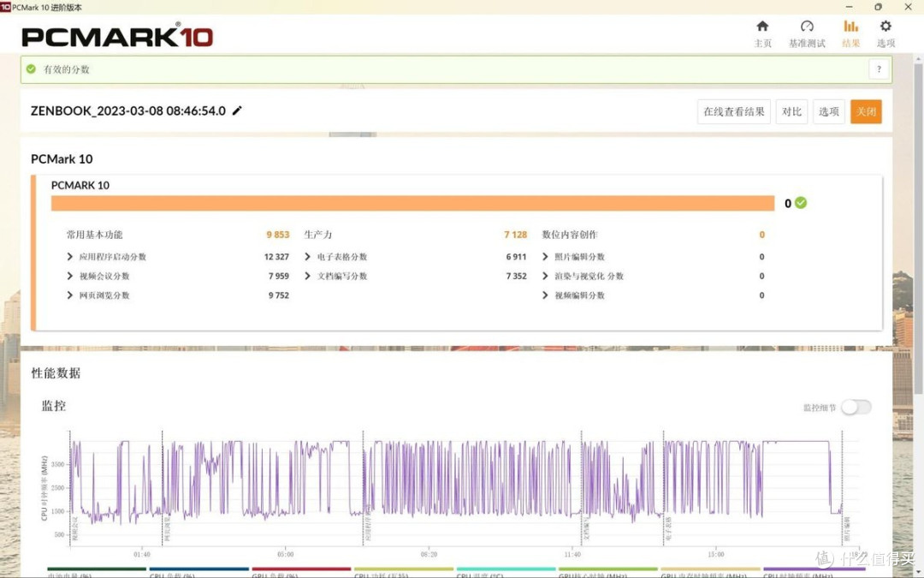
Task: Select the red GPU load legend swatch
Action: point(301,569)
